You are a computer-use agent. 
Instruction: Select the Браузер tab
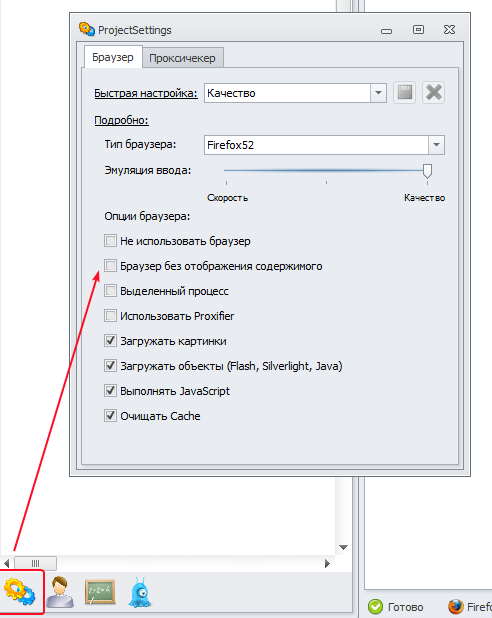click(x=113, y=57)
